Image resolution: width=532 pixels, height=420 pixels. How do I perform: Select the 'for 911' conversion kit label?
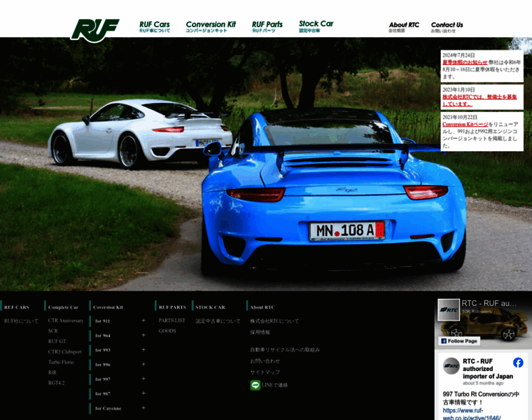(x=102, y=321)
